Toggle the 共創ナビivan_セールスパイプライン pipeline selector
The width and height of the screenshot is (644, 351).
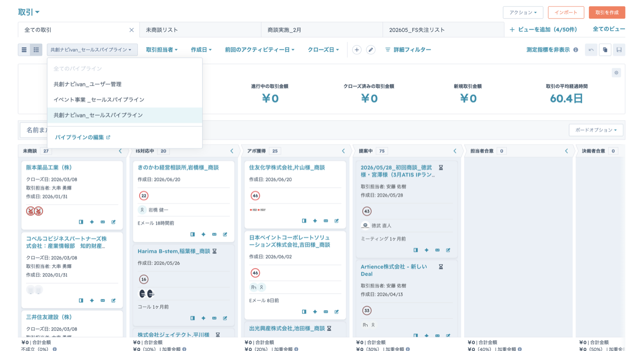tap(92, 50)
